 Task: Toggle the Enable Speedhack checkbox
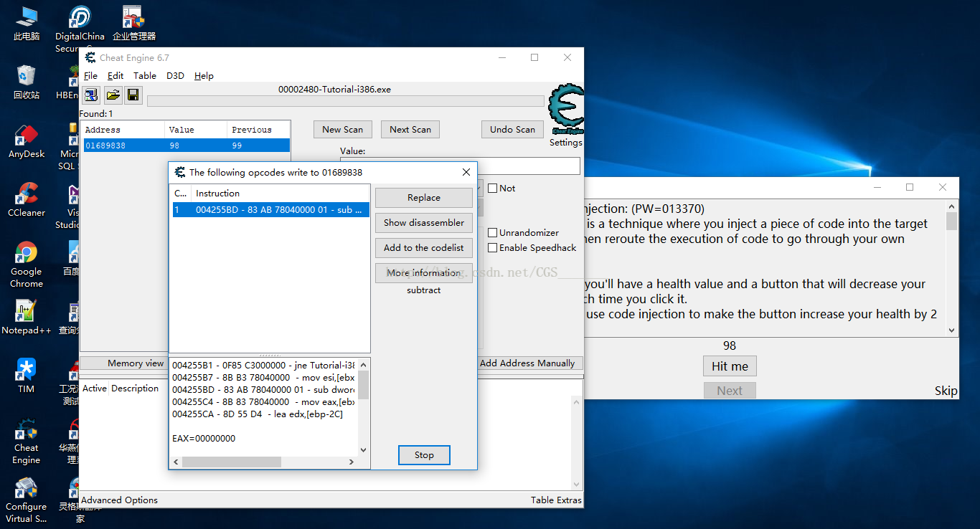click(493, 248)
